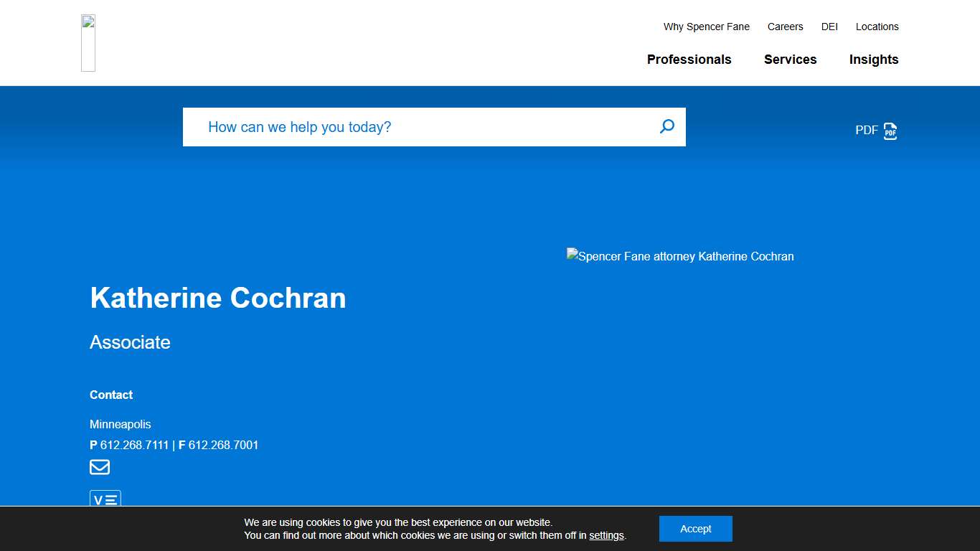980x551 pixels.
Task: Click the Spencer Fane logo image
Action: 88,43
